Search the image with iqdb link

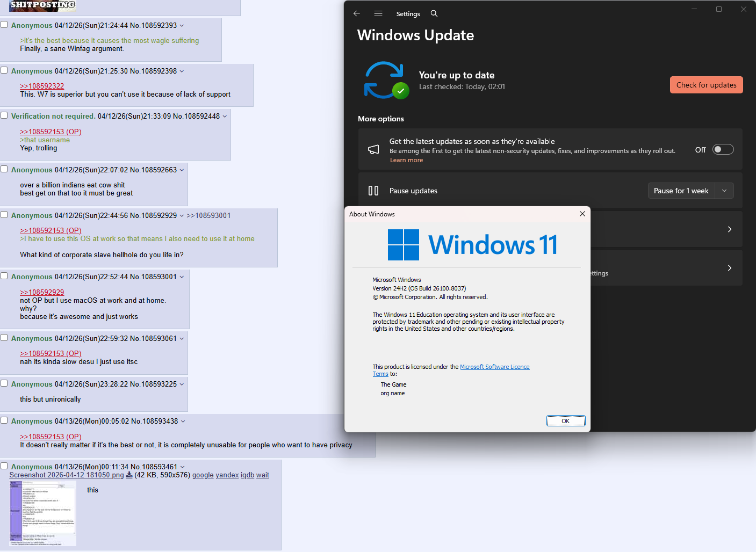[x=248, y=475]
